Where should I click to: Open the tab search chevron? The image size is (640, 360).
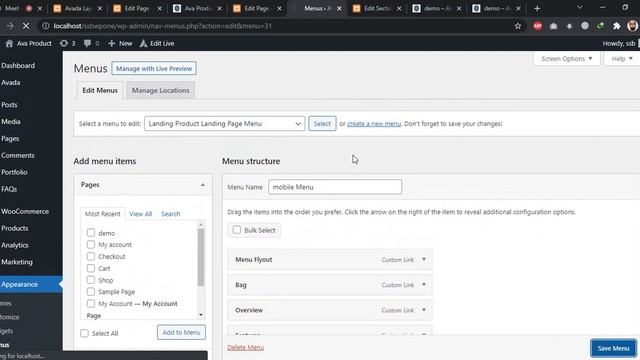(x=580, y=7)
